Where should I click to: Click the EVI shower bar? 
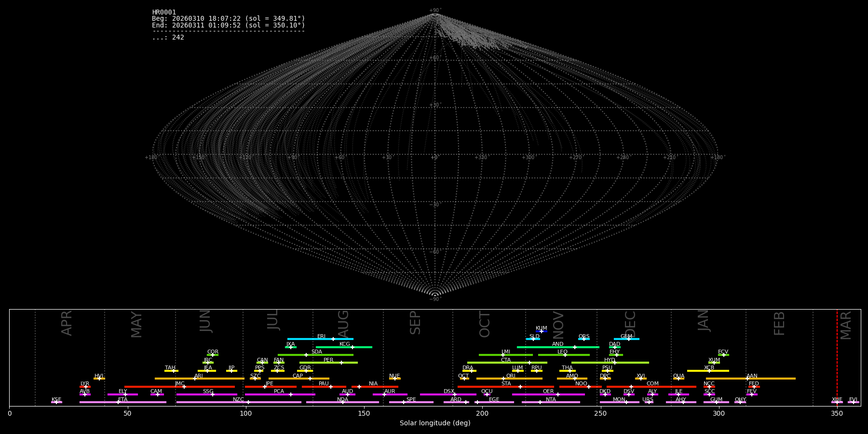pos(854,402)
